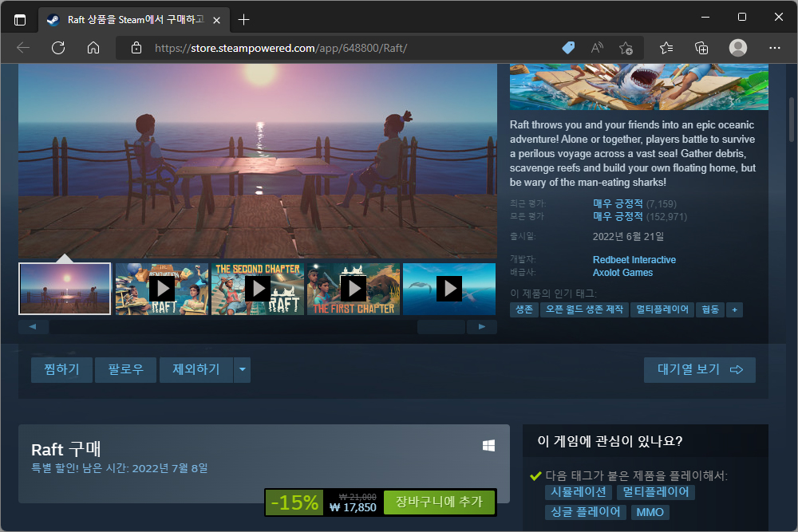This screenshot has width=798, height=532.
Task: Follow the game with 팔로우 button
Action: click(125, 370)
